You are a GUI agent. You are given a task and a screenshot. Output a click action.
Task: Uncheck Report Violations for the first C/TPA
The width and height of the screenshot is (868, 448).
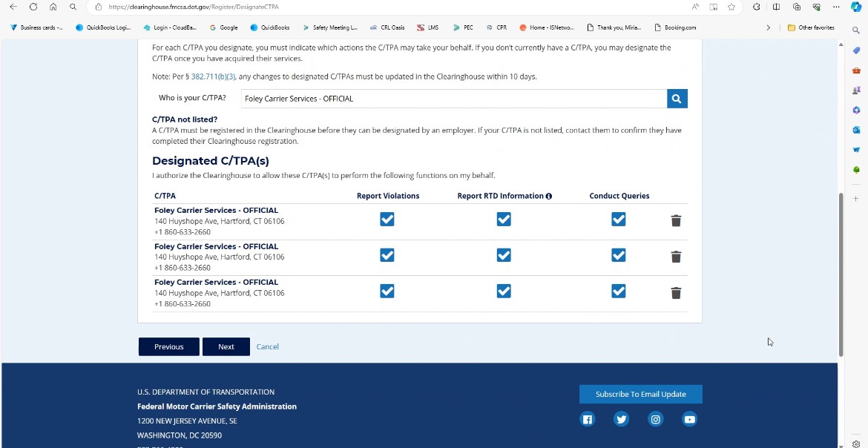[387, 219]
